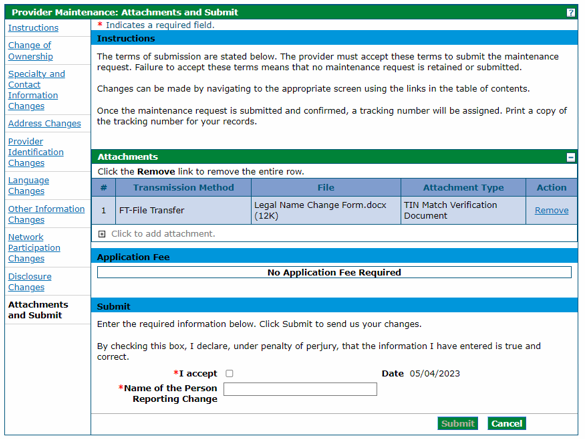Go to Change of Ownership page
Image resolution: width=585 pixels, height=439 pixels.
click(x=30, y=51)
